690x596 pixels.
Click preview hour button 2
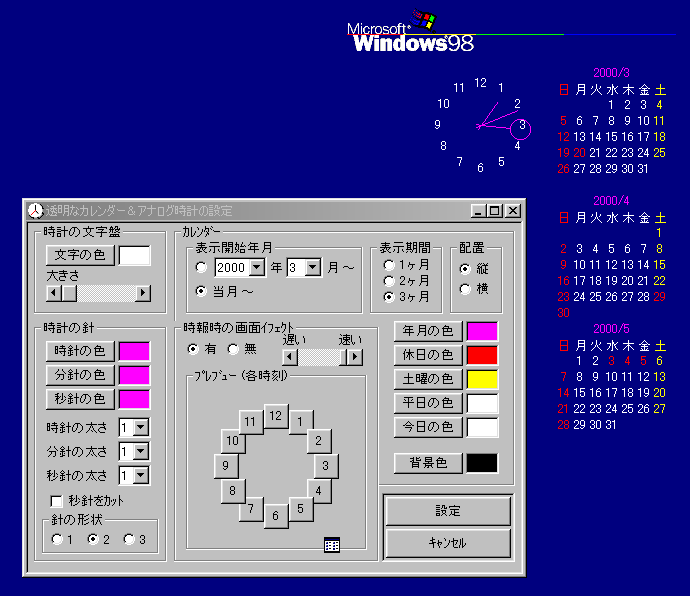(319, 441)
